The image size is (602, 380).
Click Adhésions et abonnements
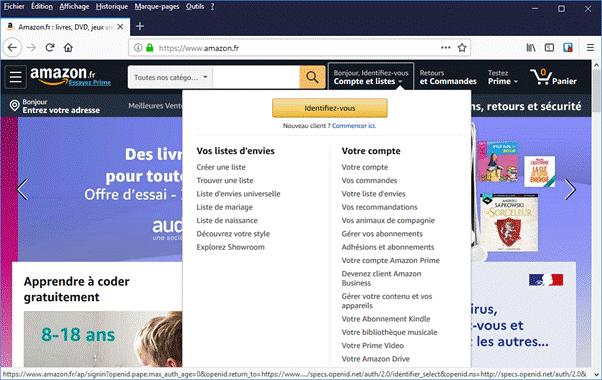[388, 247]
